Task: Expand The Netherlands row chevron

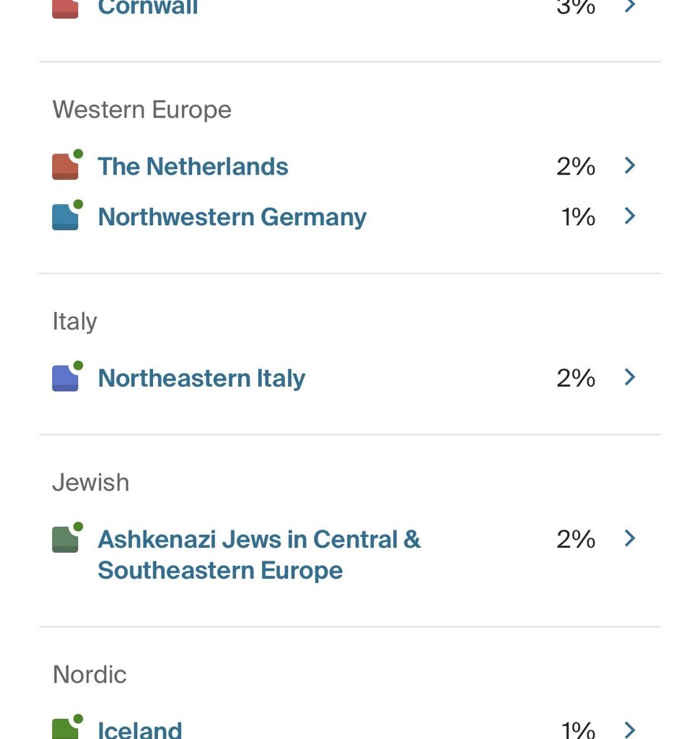Action: (x=630, y=166)
